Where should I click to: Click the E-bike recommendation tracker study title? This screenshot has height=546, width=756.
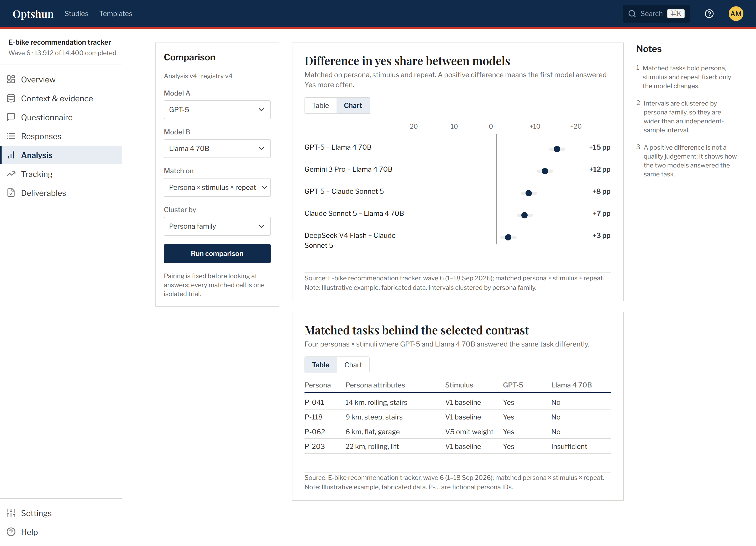(60, 42)
